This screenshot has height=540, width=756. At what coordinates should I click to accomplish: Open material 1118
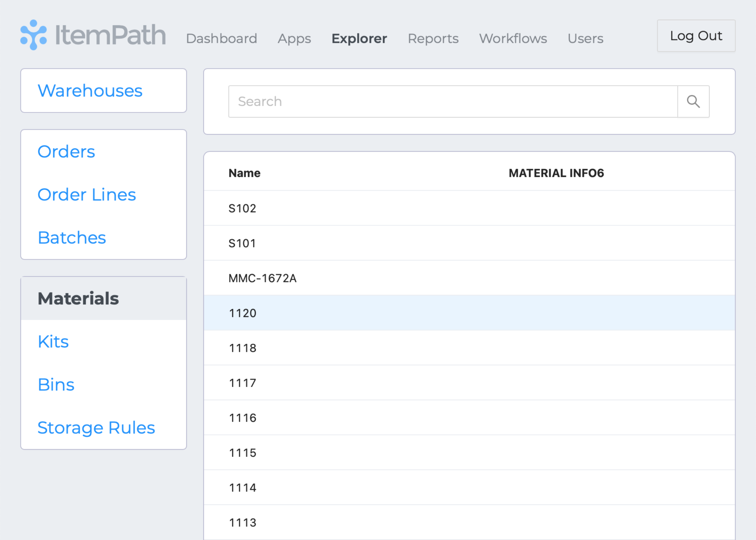tap(469, 348)
